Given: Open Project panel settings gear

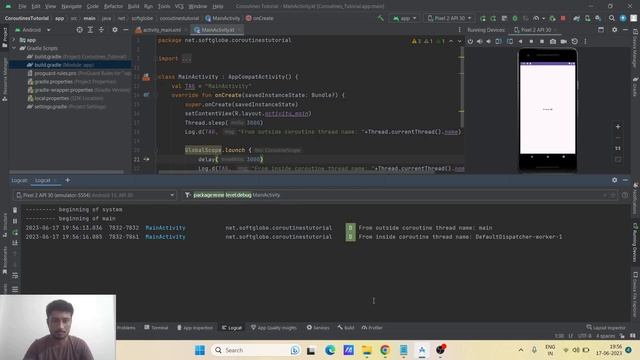Looking at the screenshot, I should pos(115,30).
